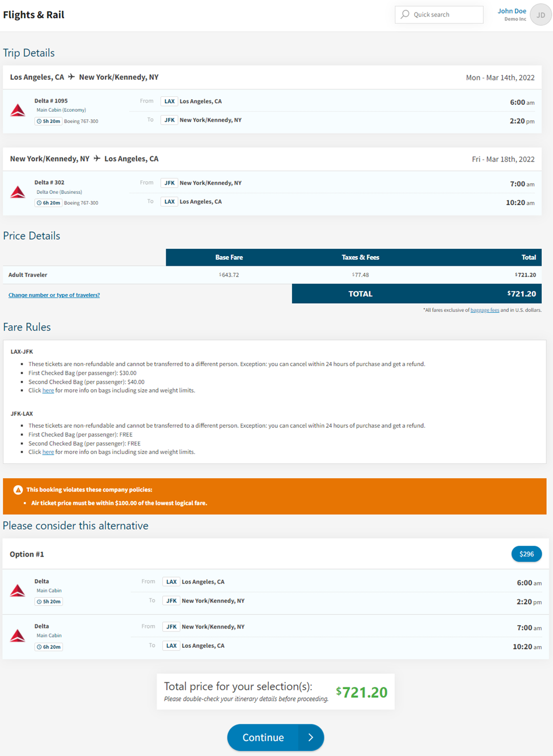Click the Continue button
This screenshot has height=756, width=553.
pyautogui.click(x=276, y=737)
